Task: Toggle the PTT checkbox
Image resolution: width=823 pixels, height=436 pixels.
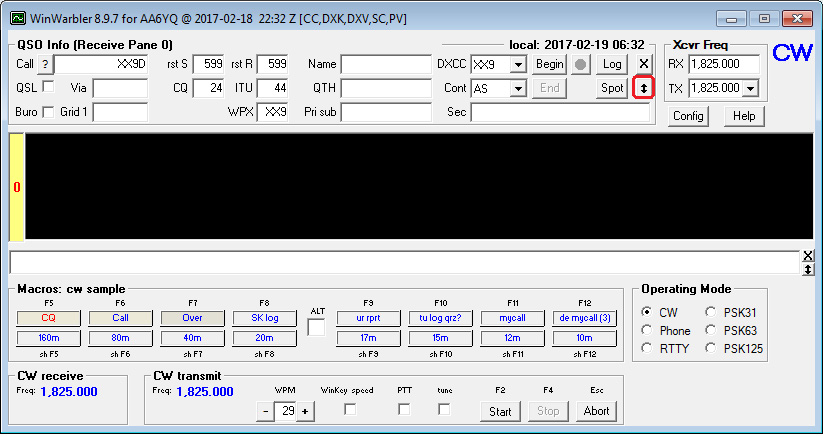Action: point(404,409)
